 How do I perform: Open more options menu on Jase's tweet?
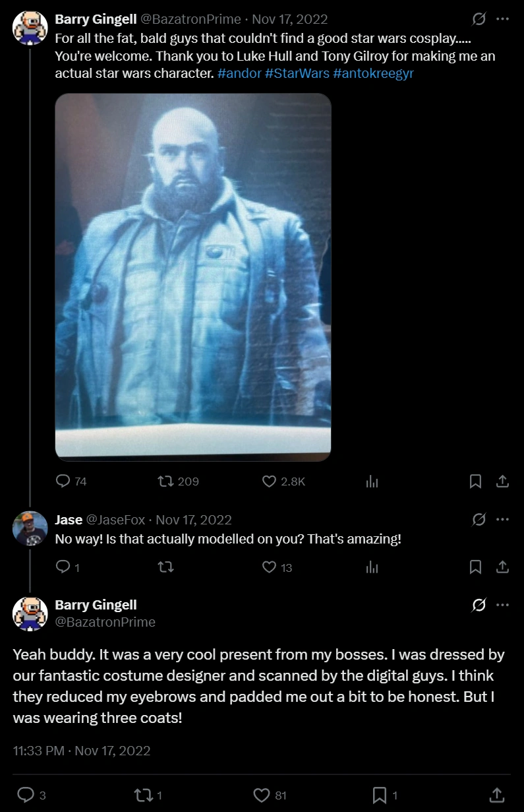[502, 520]
